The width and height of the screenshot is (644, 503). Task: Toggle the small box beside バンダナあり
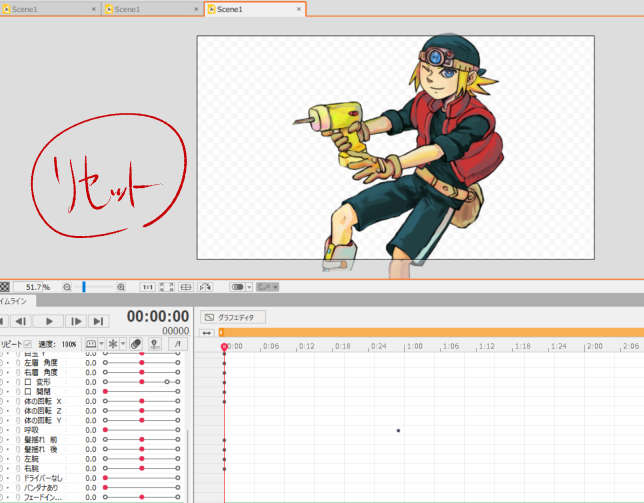[18, 488]
